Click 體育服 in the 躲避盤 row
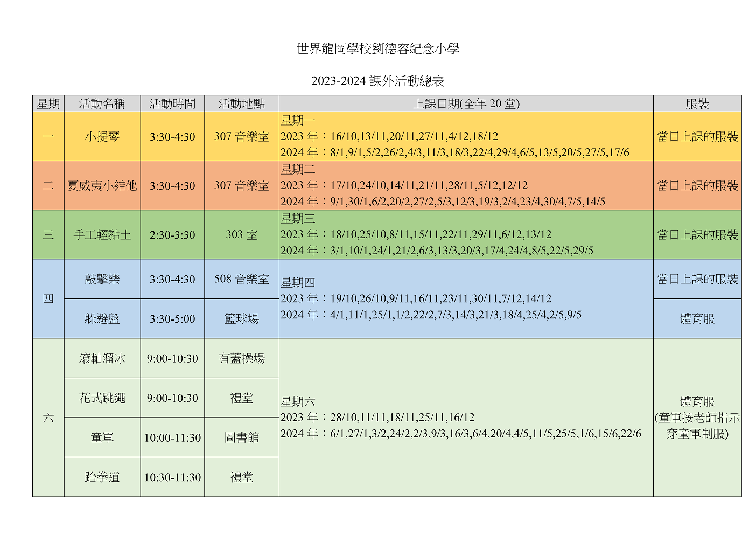The width and height of the screenshot is (756, 535). (x=697, y=318)
